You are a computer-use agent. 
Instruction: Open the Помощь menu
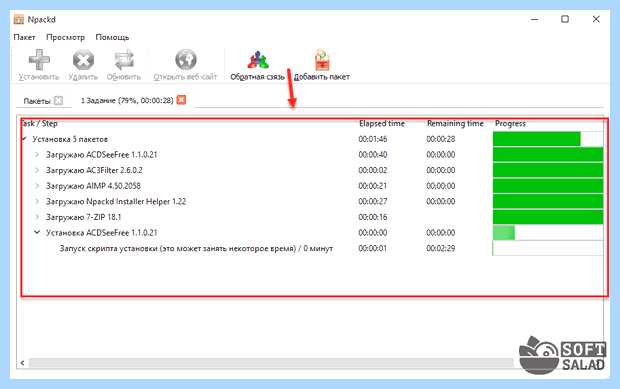(112, 37)
